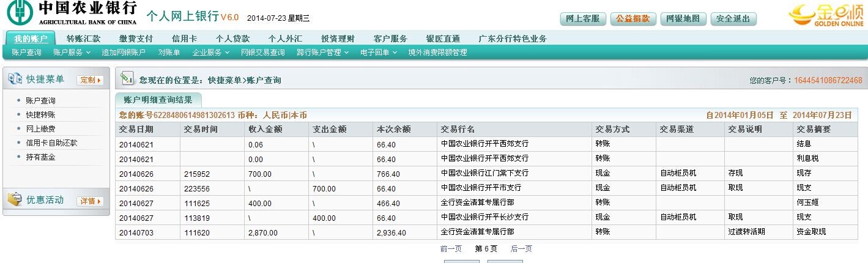Click 安全退出 to log out
The image size is (868, 263).
733,19
